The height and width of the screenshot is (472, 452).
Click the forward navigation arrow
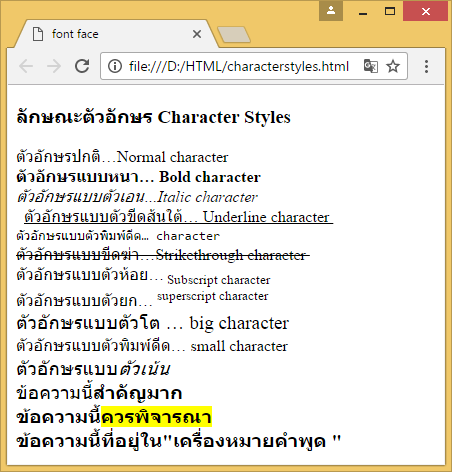54,66
